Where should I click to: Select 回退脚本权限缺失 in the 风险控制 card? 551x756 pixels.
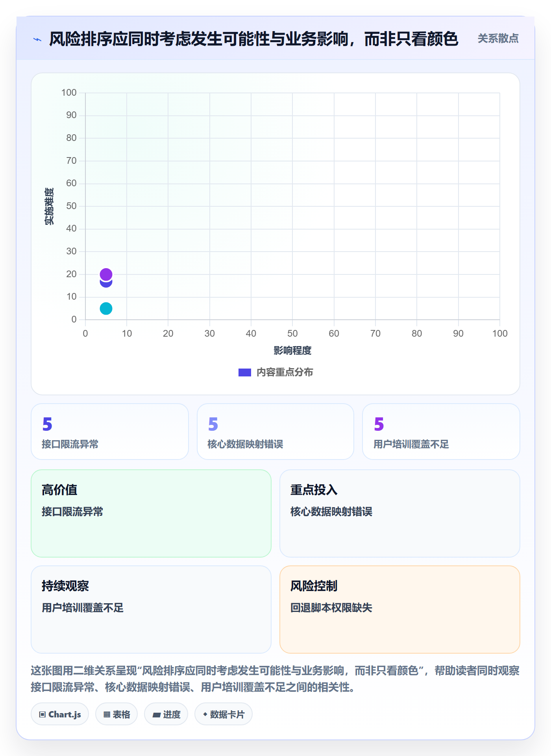(x=331, y=608)
